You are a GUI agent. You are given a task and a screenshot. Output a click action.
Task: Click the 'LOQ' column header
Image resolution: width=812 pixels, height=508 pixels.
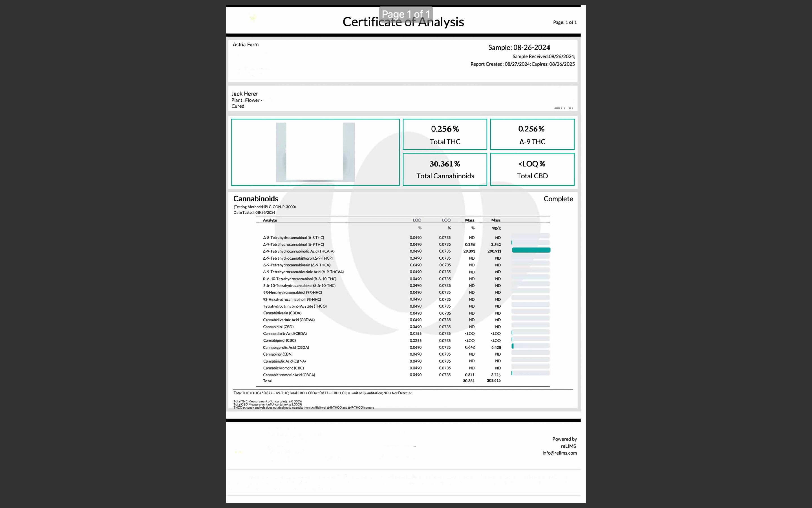(446, 220)
